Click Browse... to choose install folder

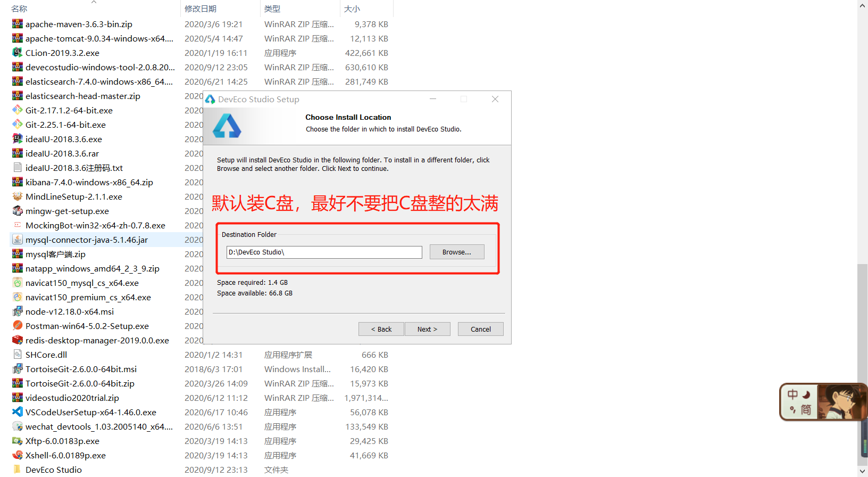(457, 252)
